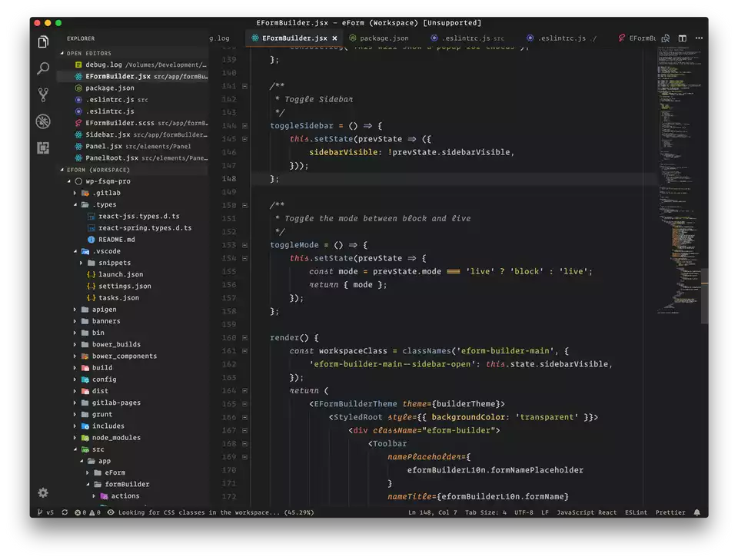Open the Source Control view
The width and height of the screenshot is (738, 560).
pos(43,95)
